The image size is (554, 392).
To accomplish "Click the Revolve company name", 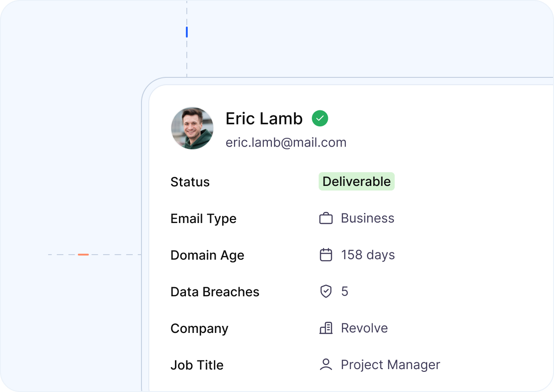I will tap(364, 328).
